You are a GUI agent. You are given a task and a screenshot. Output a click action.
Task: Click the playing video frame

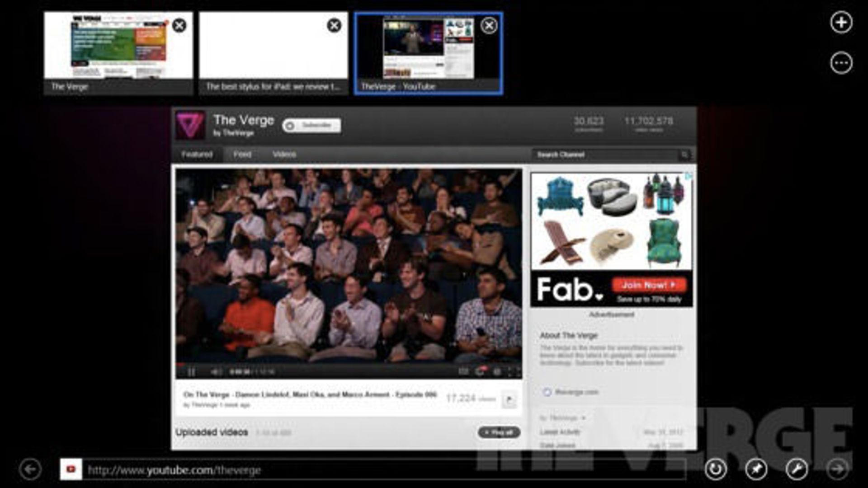click(x=349, y=266)
